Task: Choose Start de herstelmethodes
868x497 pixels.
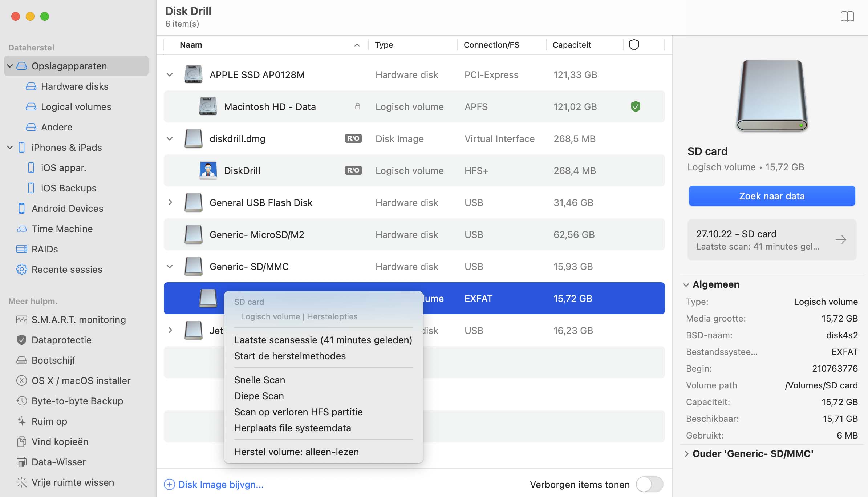Action: pyautogui.click(x=290, y=356)
